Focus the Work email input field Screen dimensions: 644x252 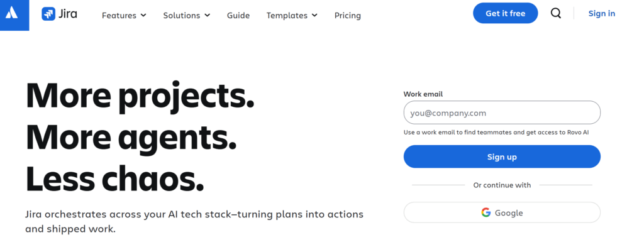(502, 112)
